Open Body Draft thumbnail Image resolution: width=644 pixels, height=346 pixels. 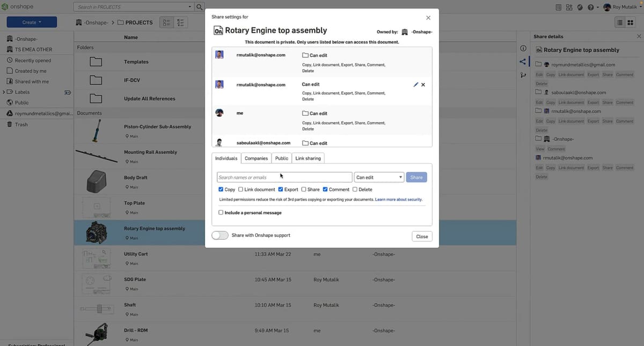pos(97,181)
